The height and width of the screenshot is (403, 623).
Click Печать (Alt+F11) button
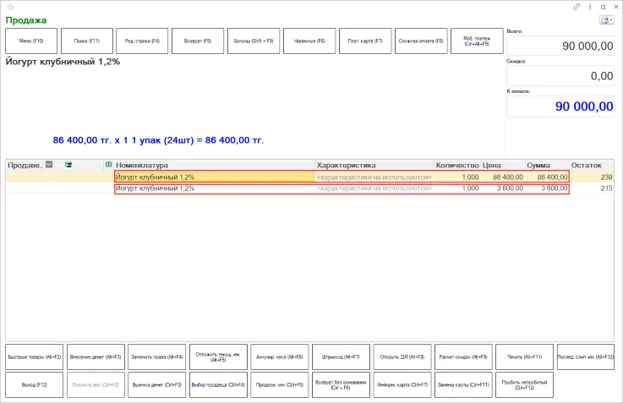[x=524, y=357]
